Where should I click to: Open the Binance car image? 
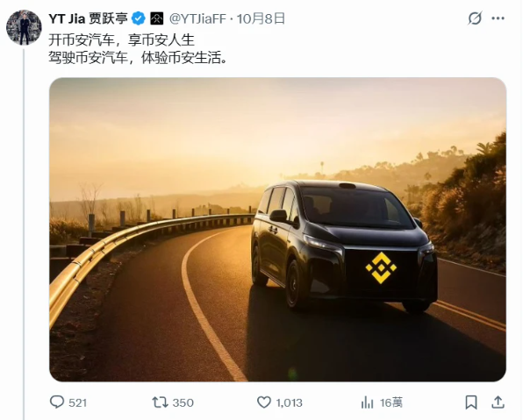[277, 230]
